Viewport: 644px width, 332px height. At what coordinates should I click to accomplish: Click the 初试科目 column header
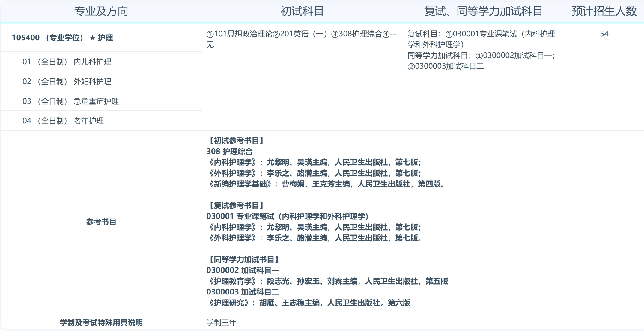coord(302,11)
